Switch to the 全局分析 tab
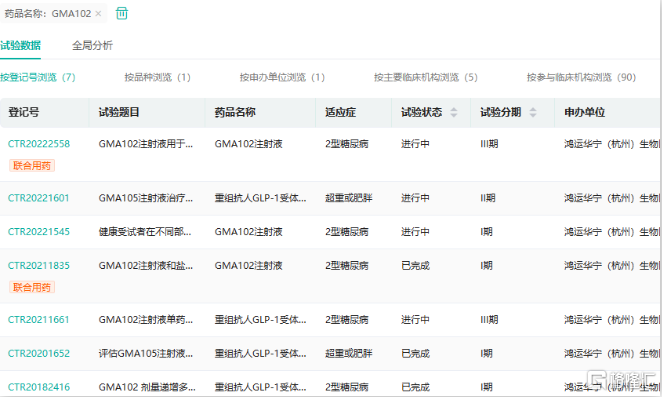The image size is (662, 397). [92, 45]
